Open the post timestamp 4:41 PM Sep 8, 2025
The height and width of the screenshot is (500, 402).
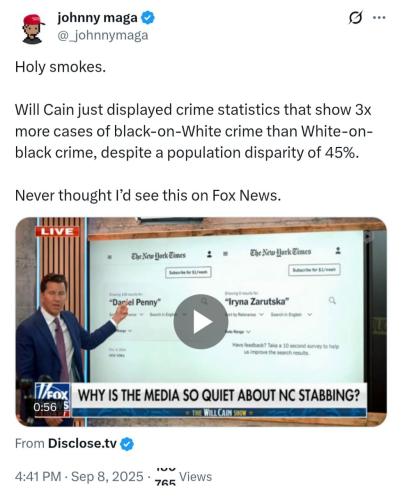tap(79, 477)
